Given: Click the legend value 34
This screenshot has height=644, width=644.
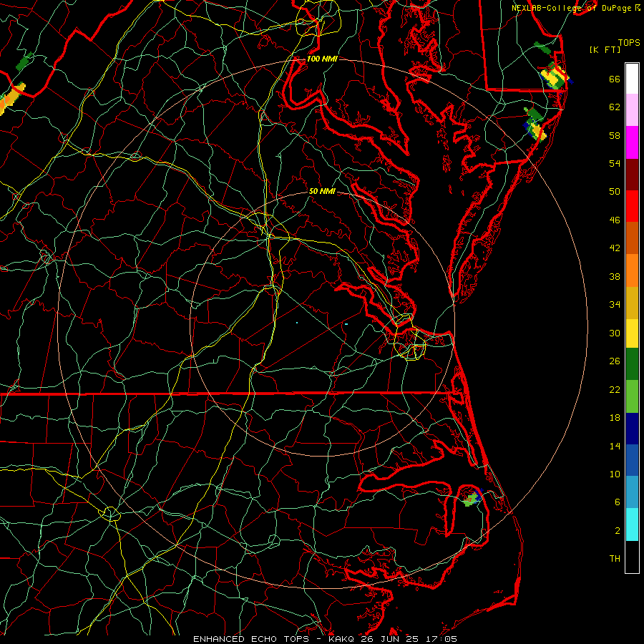Looking at the screenshot, I should coord(615,305).
